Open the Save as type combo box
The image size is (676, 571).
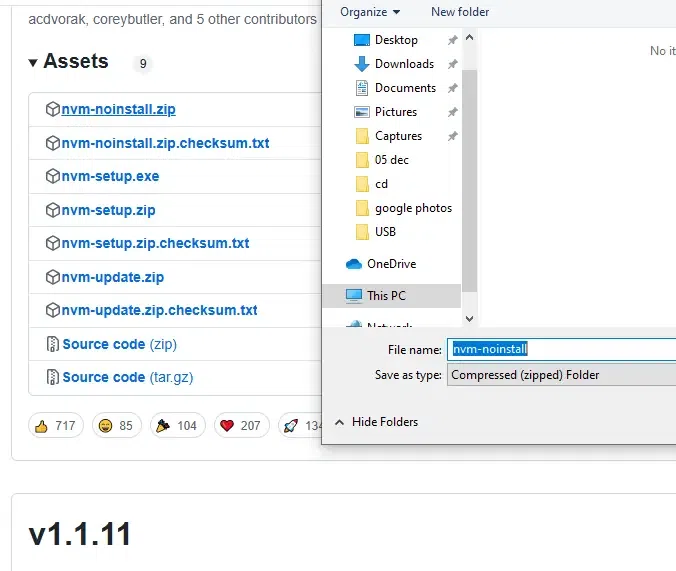pyautogui.click(x=561, y=375)
